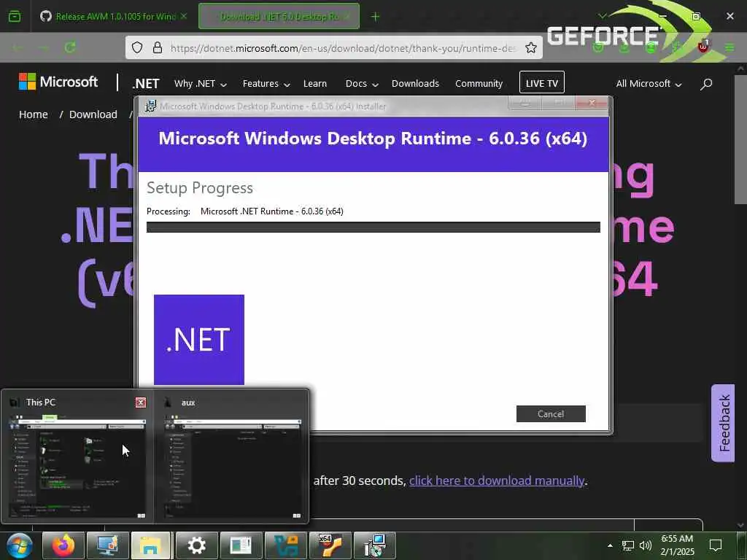The image size is (747, 560).
Task: Show hidden tray icons arrow
Action: pyautogui.click(x=610, y=545)
